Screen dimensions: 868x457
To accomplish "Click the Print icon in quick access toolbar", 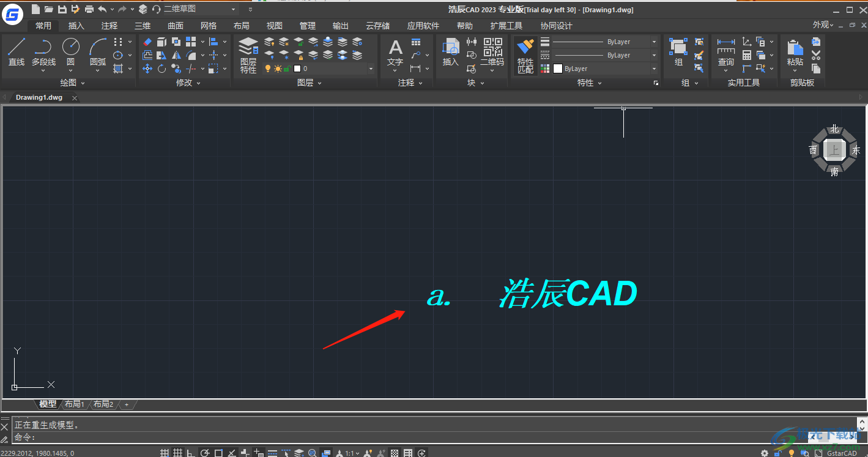I will [89, 9].
